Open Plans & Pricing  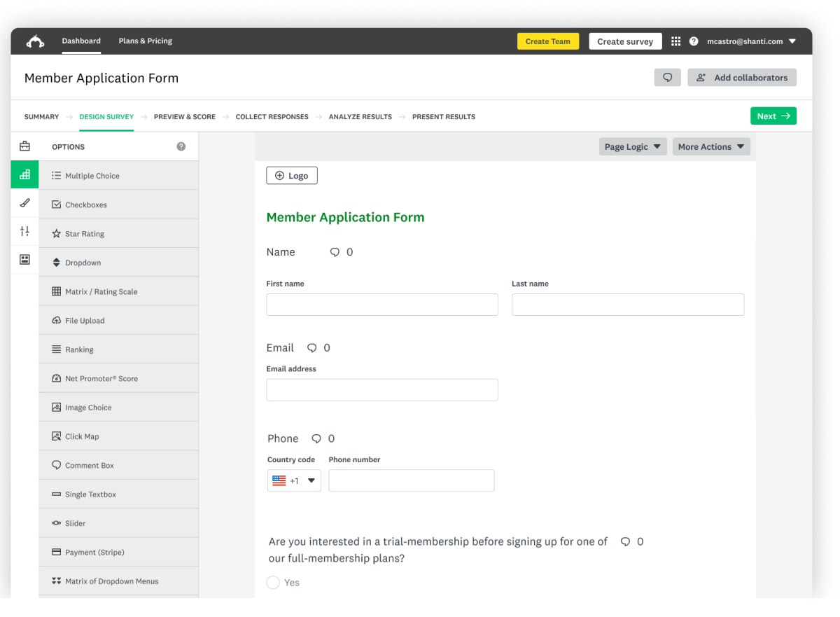coord(146,41)
